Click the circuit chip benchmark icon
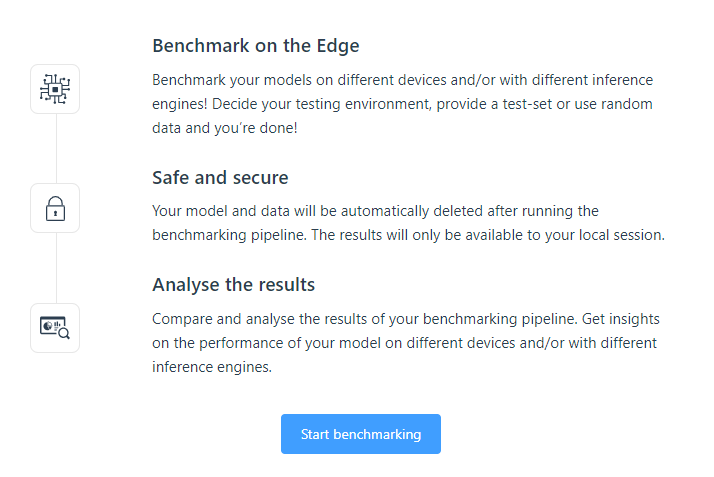The height and width of the screenshot is (477, 714). point(55,89)
